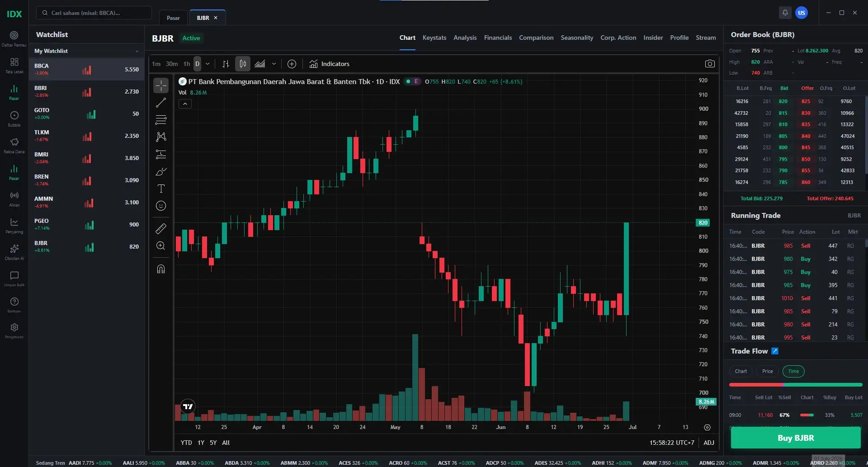The height and width of the screenshot is (467, 868).
Task: Open the Insider tab
Action: [x=653, y=38]
